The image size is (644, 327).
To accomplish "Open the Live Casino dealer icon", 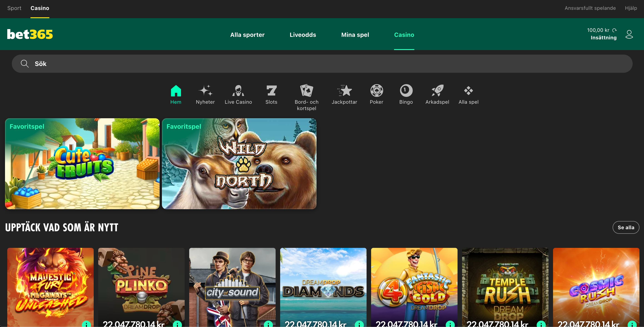I will click(x=238, y=91).
